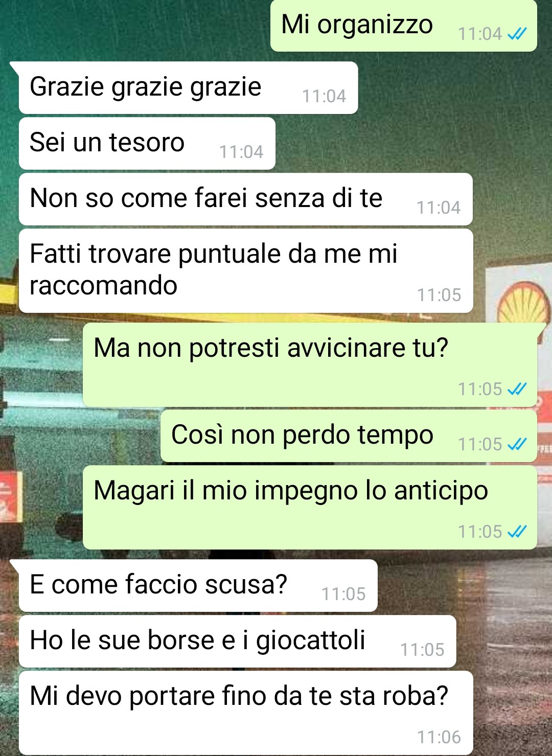Click the 11:04 timestamp on 'Sei un tesoro'
The height and width of the screenshot is (756, 552).
[241, 152]
